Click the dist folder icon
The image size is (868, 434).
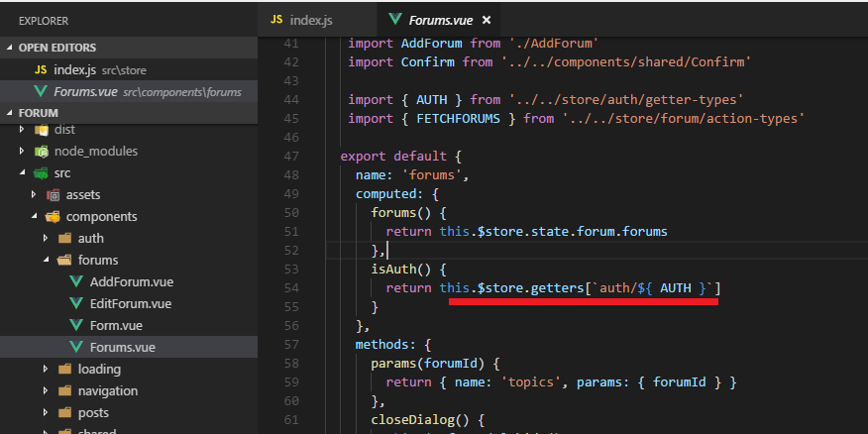(41, 130)
